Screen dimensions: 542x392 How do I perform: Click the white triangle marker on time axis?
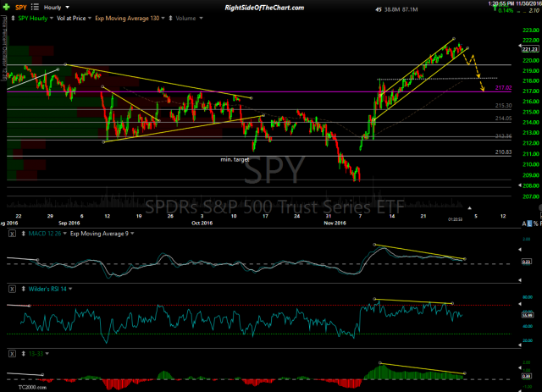point(469,208)
